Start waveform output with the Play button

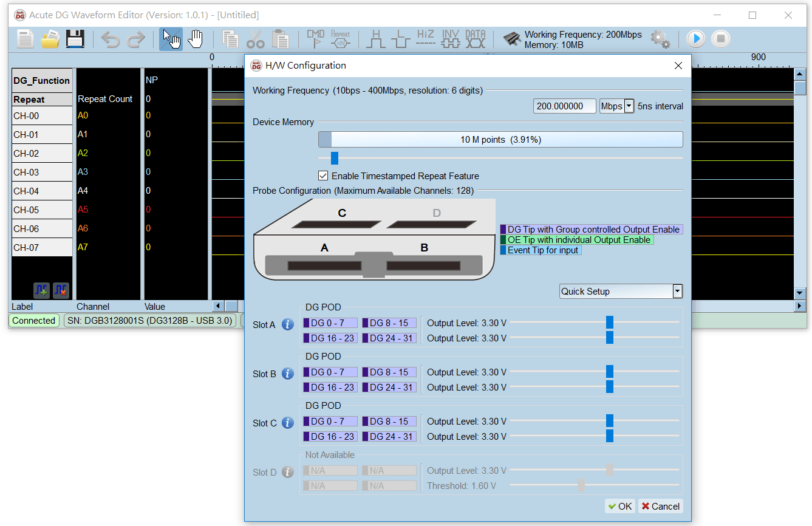point(695,38)
